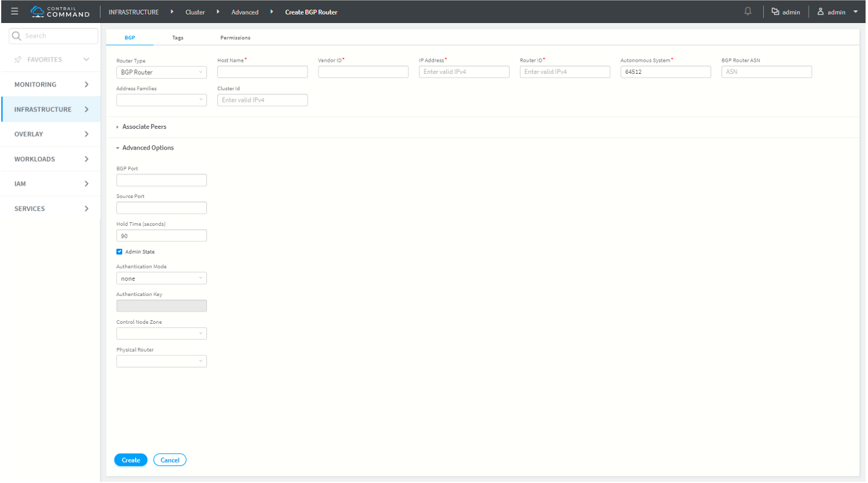Open the admin user account menu
Viewport: 868px width, 483px height.
click(838, 11)
